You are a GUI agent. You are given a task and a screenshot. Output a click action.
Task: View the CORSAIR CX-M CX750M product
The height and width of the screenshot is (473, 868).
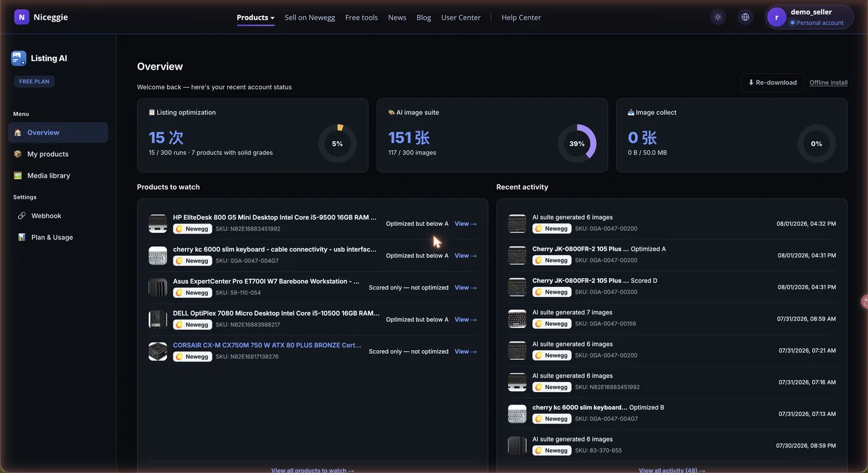(466, 351)
